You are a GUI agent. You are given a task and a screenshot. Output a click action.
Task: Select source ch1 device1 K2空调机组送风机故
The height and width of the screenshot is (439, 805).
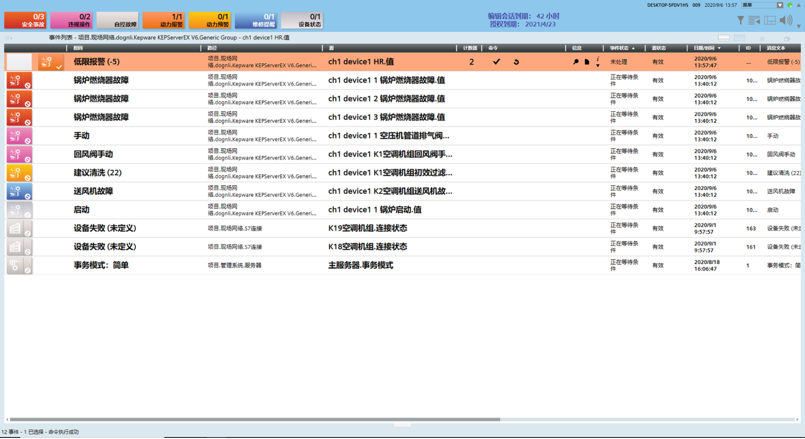pos(390,191)
